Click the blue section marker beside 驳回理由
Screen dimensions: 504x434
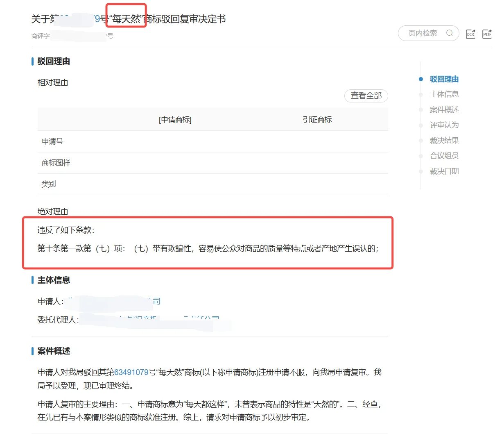coord(32,61)
